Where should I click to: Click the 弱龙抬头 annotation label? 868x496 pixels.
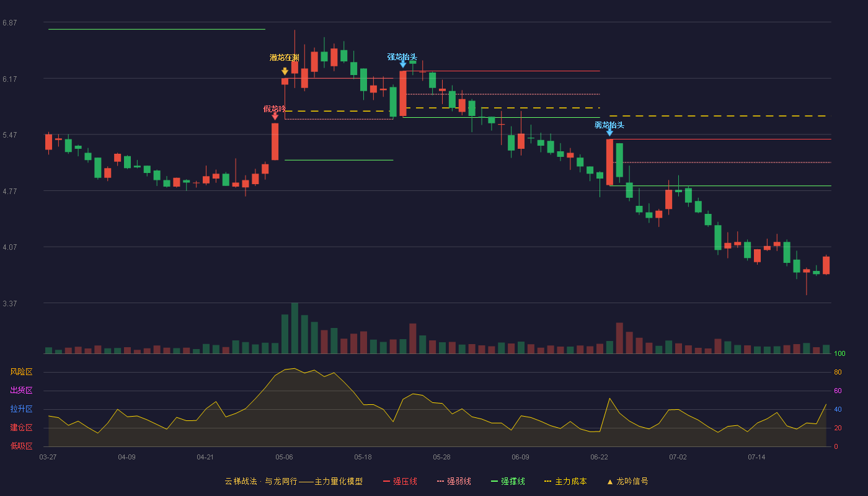click(609, 125)
